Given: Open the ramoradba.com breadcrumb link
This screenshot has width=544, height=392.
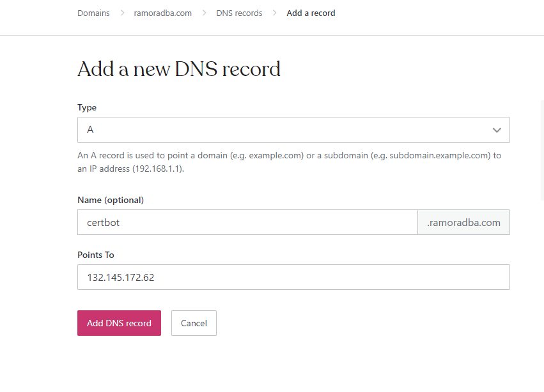Looking at the screenshot, I should click(162, 13).
